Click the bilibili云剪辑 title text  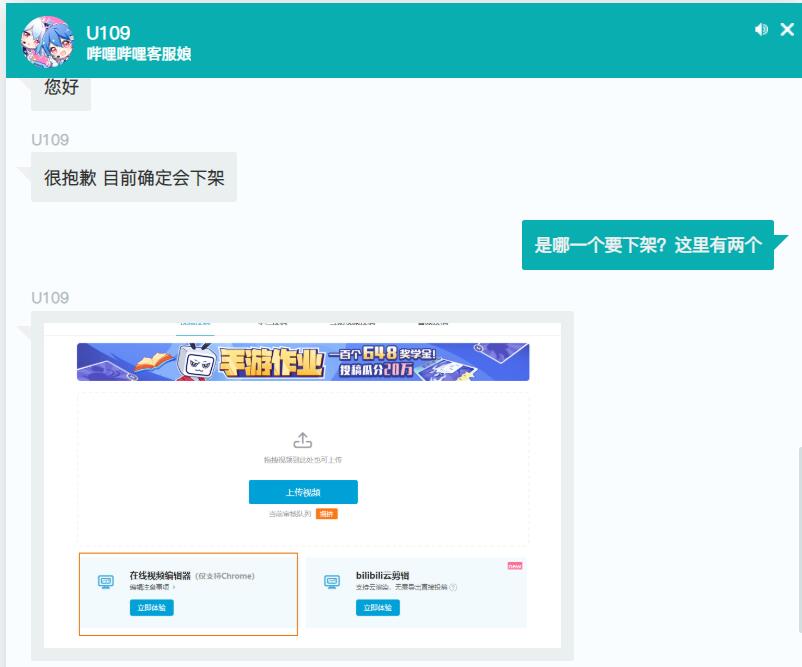[382, 575]
